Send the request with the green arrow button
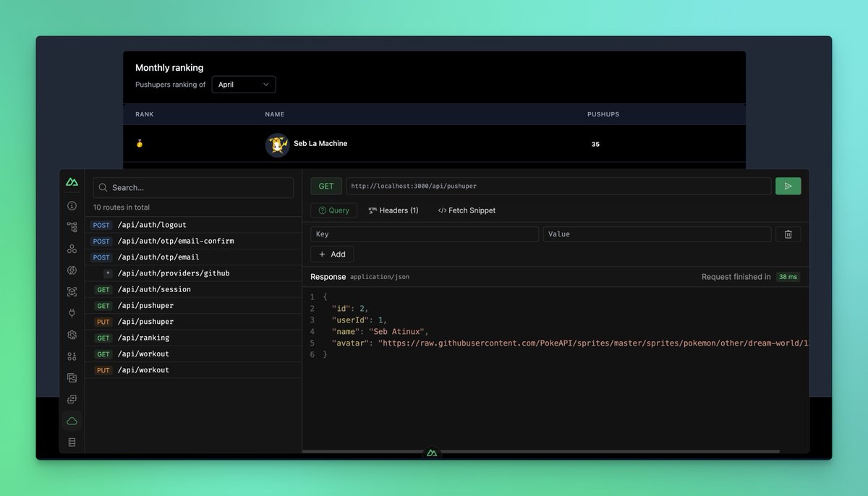The image size is (868, 496). pyautogui.click(x=788, y=186)
